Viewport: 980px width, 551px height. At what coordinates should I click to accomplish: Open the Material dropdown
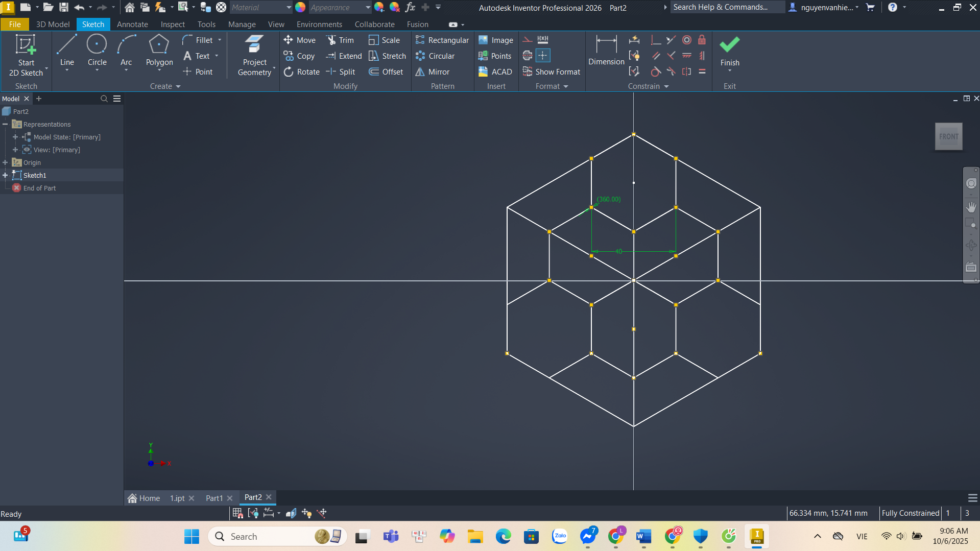[289, 8]
